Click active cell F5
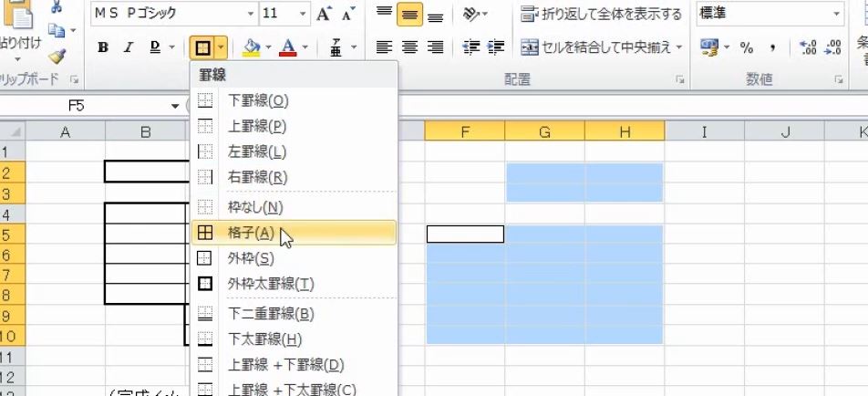 (465, 234)
